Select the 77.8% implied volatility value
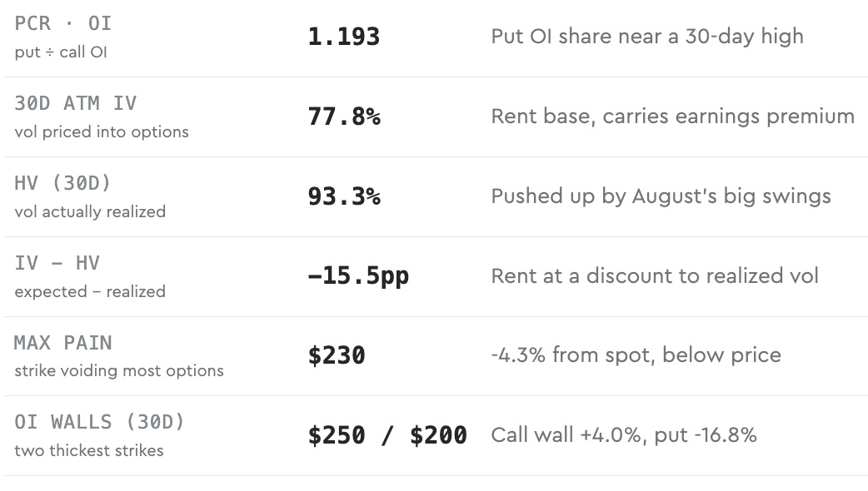Screen dimensions: 868x491 (x=344, y=117)
